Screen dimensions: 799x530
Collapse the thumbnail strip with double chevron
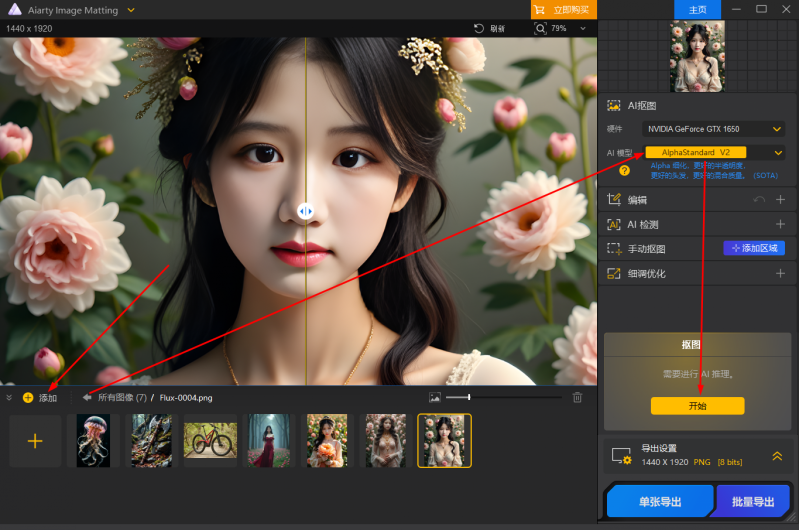9,398
